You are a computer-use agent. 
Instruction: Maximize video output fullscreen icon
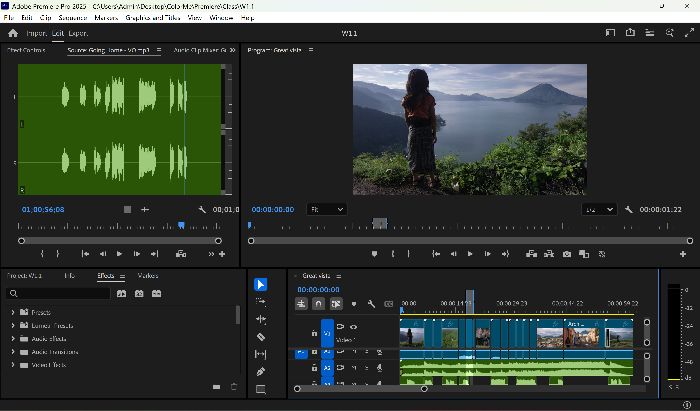click(x=689, y=33)
